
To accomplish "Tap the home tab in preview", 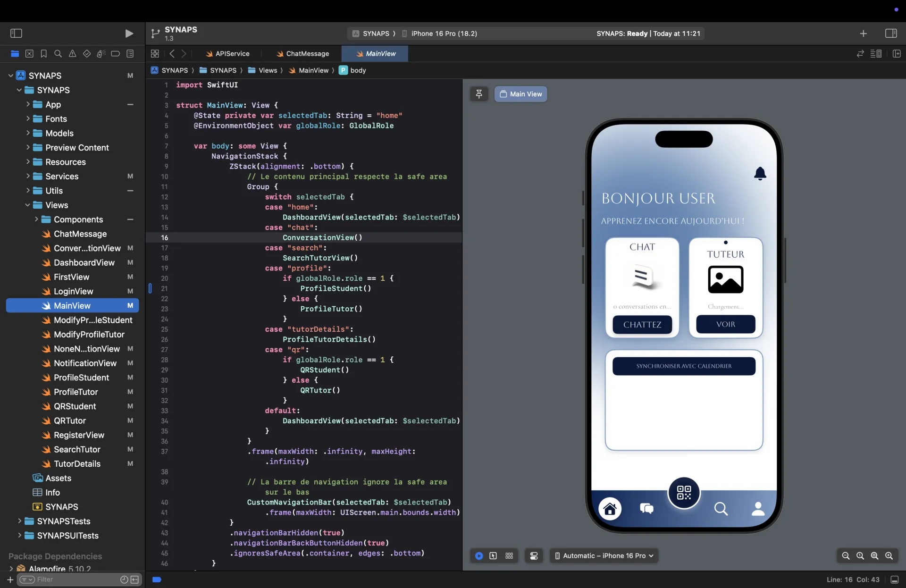I will click(x=610, y=509).
